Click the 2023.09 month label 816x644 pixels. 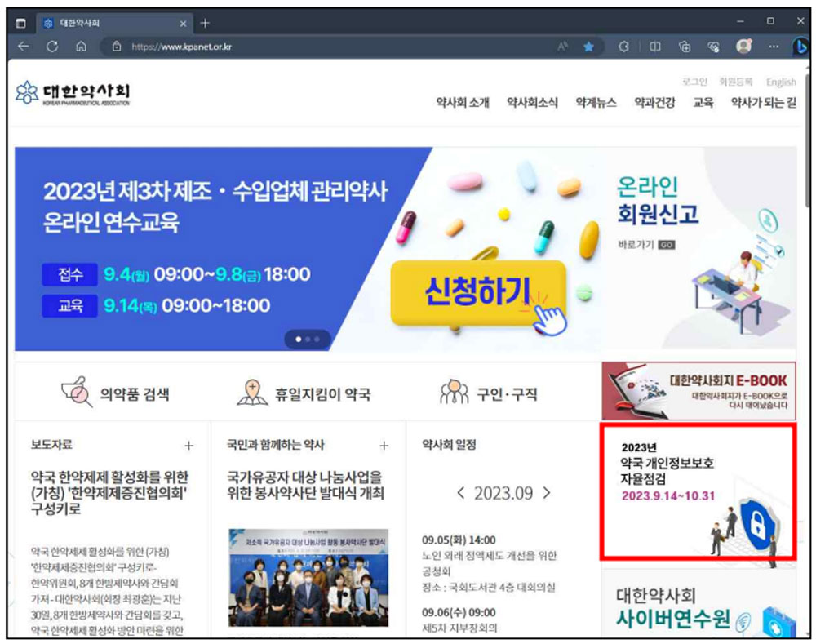click(x=503, y=493)
